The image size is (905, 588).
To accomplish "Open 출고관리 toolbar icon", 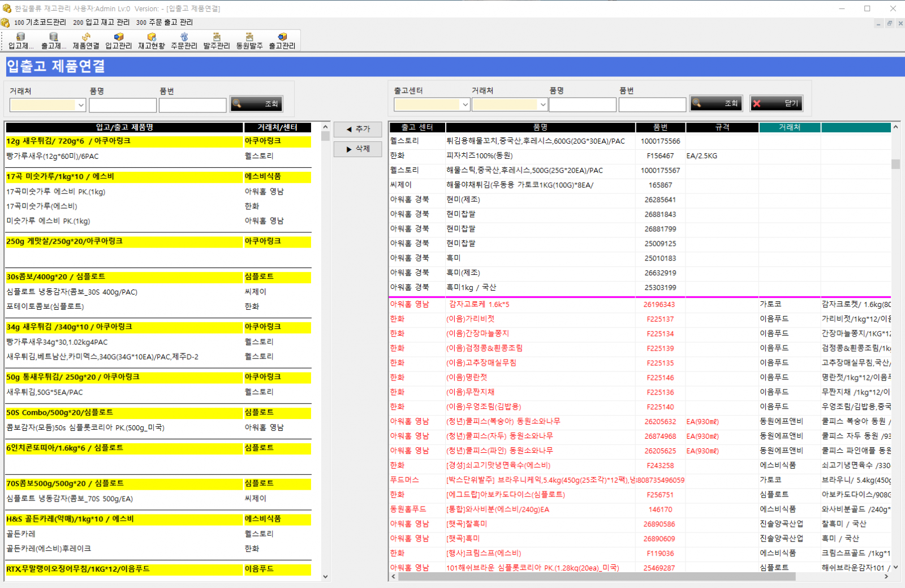I will [282, 41].
